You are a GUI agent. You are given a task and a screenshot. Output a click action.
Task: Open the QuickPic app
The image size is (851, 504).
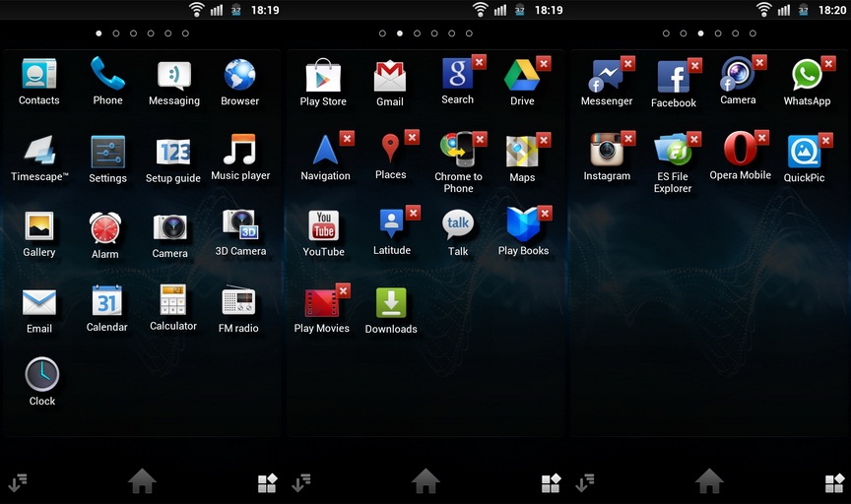pyautogui.click(x=804, y=152)
